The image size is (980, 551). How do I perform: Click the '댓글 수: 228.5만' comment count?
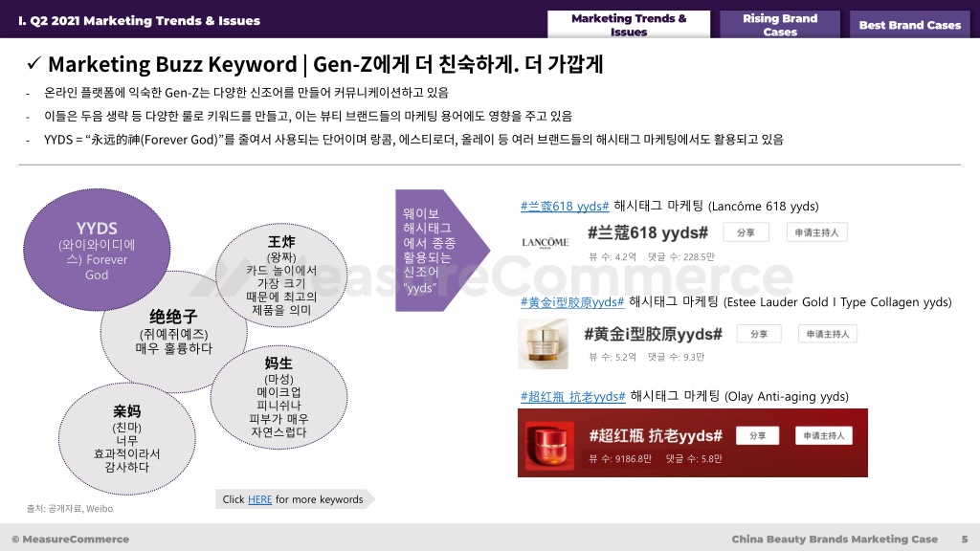click(x=681, y=256)
